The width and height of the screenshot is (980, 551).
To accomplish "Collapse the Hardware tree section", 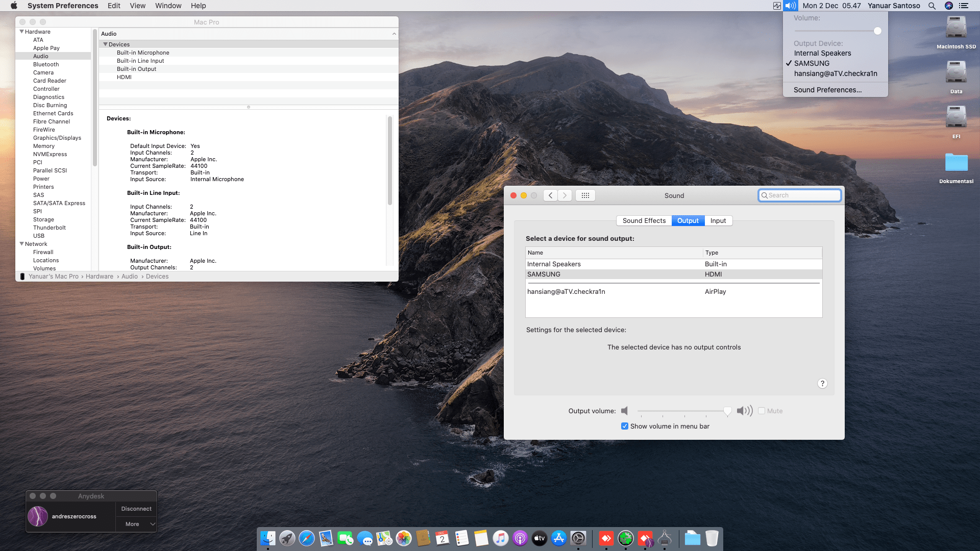I will [22, 32].
